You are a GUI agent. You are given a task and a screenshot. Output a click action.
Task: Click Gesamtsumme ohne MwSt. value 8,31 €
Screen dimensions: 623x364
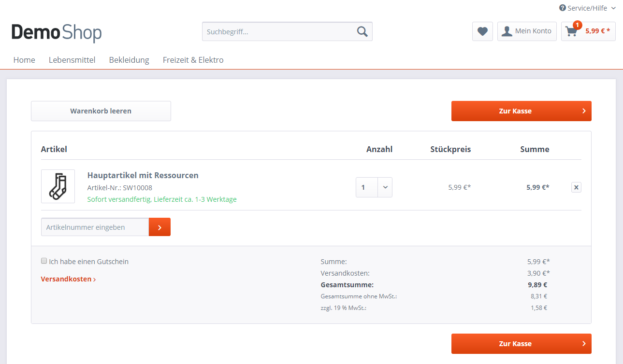(539, 296)
